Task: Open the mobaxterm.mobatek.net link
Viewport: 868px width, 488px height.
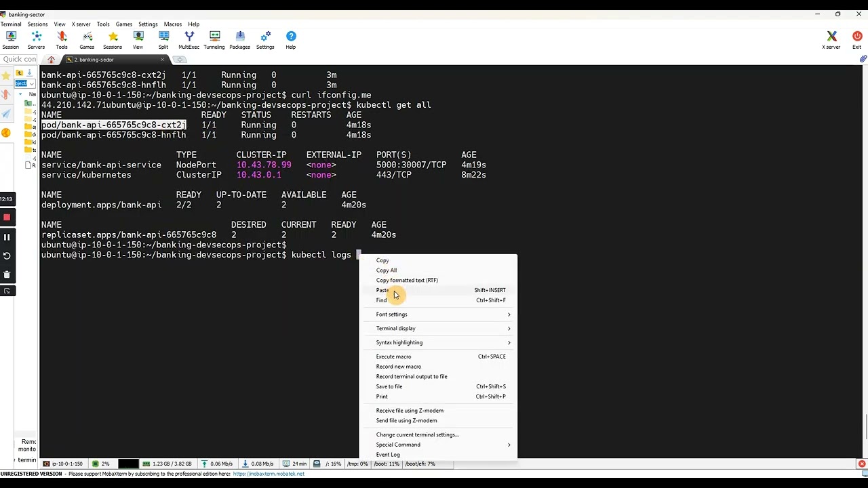Action: [x=269, y=474]
